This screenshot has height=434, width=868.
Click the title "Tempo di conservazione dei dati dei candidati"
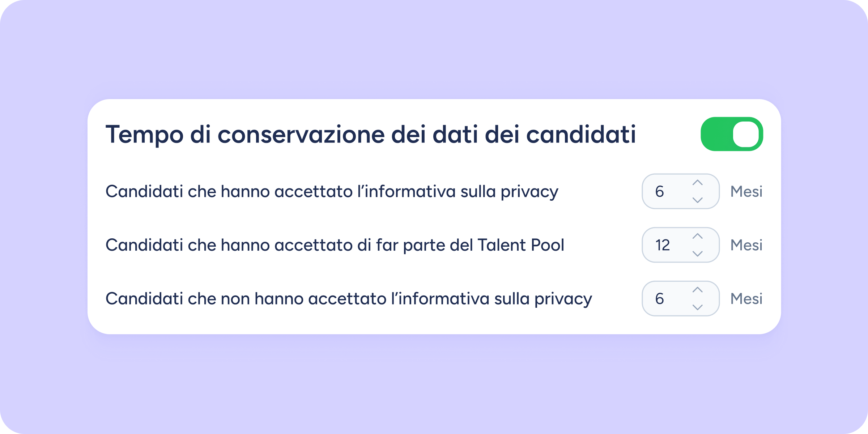pyautogui.click(x=370, y=135)
